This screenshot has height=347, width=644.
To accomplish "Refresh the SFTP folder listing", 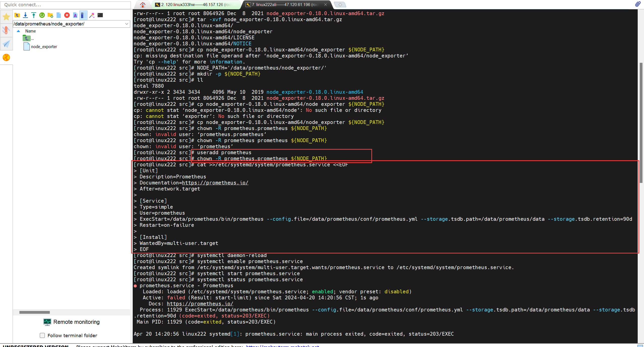I will pyautogui.click(x=42, y=15).
